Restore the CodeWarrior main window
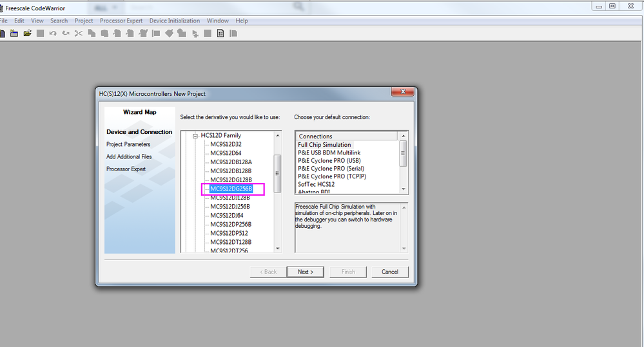Screen dimensions: 644x347 [612, 6]
